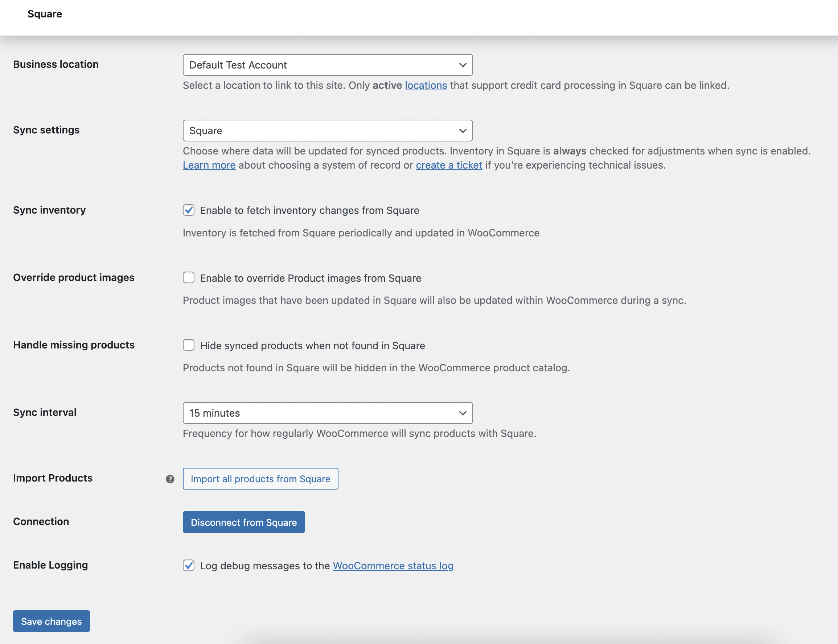Enable overriding Product images from Square
Screen dimensions: 838x644
(x=189, y=277)
